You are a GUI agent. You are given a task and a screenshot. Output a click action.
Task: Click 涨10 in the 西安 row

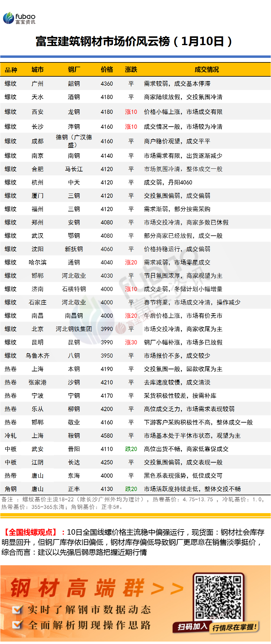[131, 112]
